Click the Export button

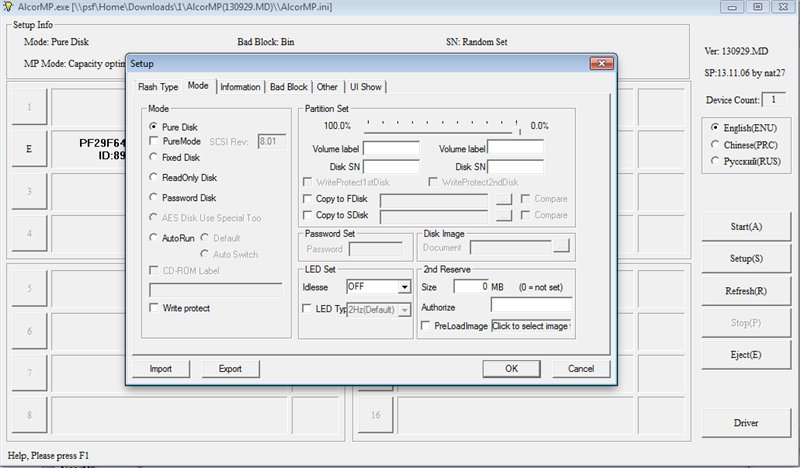pyautogui.click(x=230, y=368)
